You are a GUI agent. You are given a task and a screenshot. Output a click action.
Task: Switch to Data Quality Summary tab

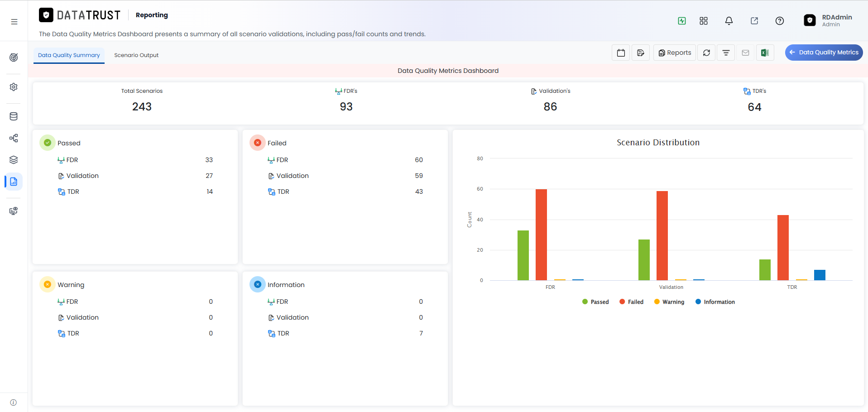(69, 55)
